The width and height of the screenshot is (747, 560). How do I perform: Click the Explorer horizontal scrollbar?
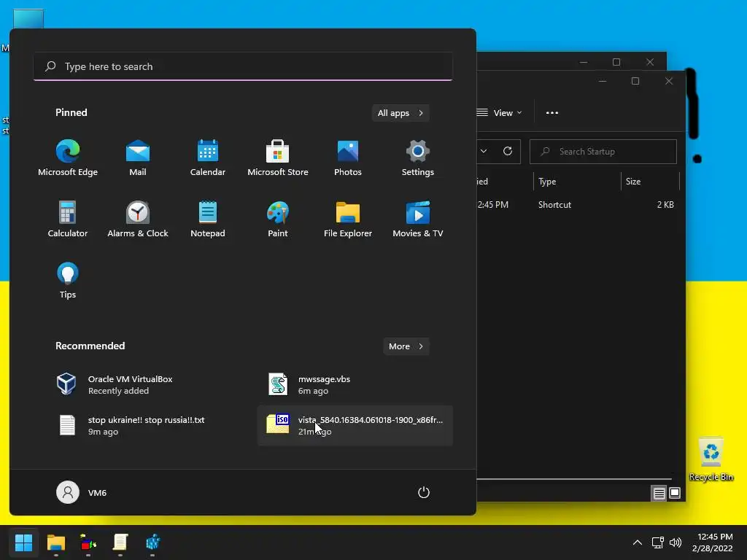pyautogui.click(x=574, y=478)
